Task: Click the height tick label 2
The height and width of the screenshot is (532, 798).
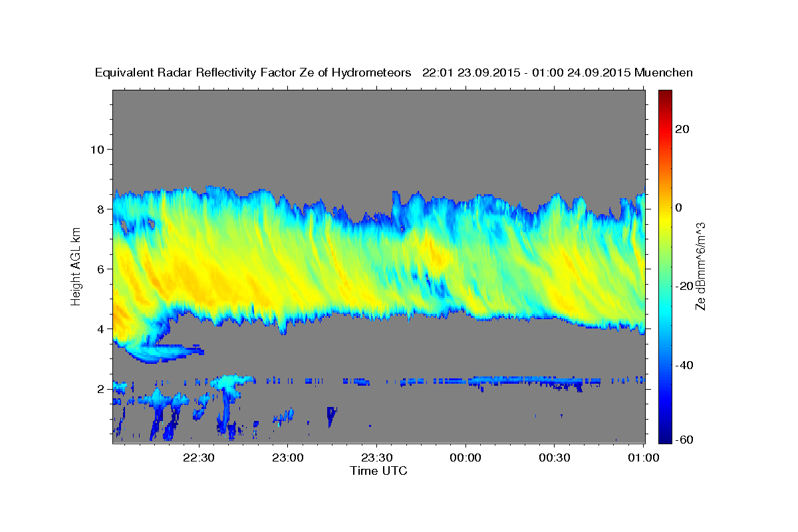Action: click(100, 389)
